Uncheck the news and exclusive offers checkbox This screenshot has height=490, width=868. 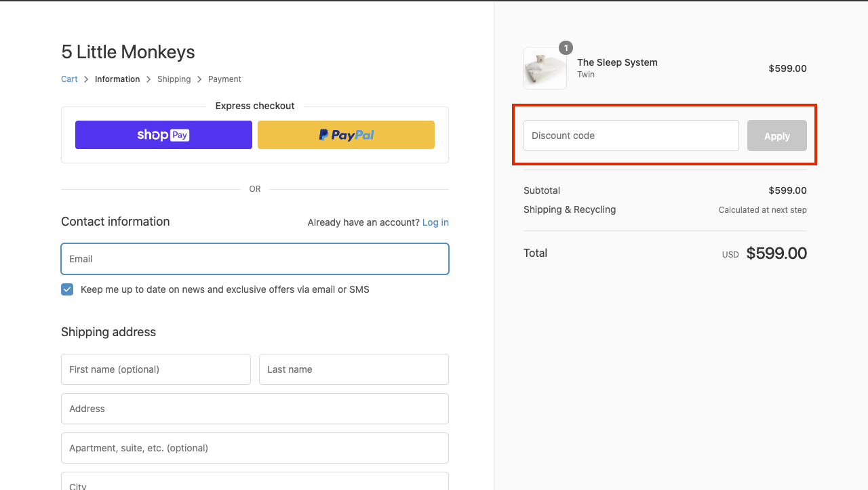(x=67, y=289)
